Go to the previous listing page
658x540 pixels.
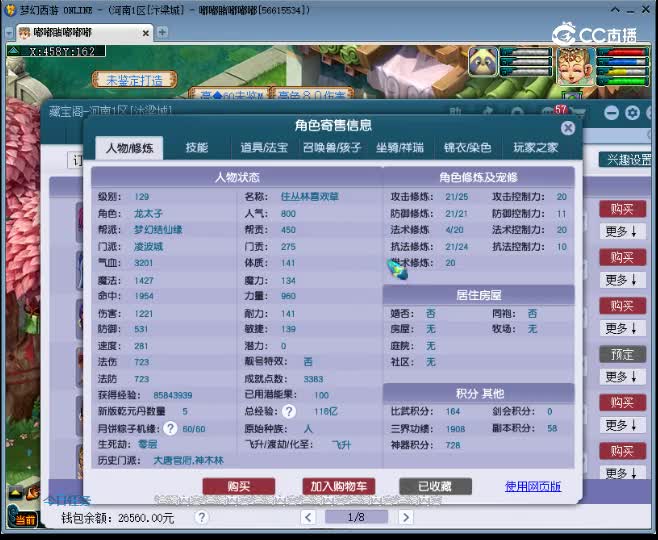(308, 517)
